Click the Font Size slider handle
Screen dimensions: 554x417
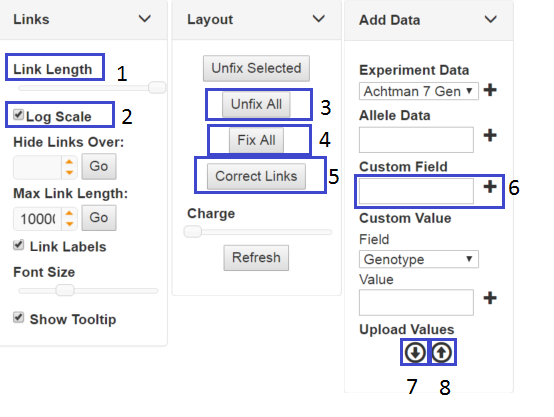click(x=65, y=290)
